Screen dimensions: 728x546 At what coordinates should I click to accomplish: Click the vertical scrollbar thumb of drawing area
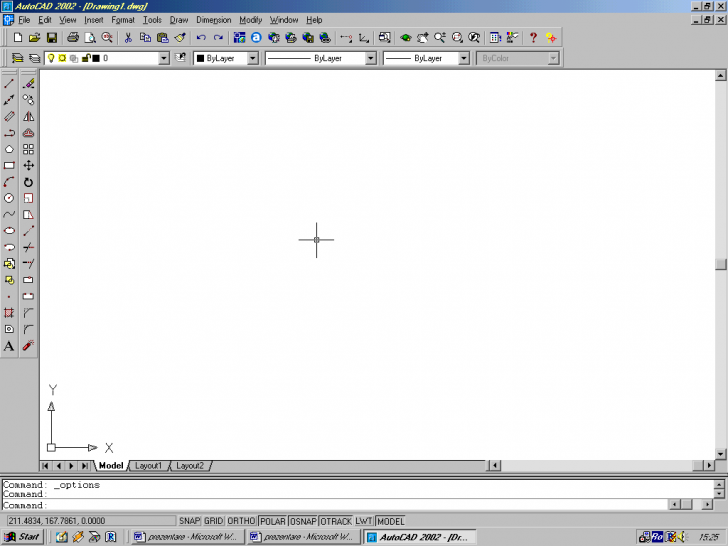[x=721, y=264]
